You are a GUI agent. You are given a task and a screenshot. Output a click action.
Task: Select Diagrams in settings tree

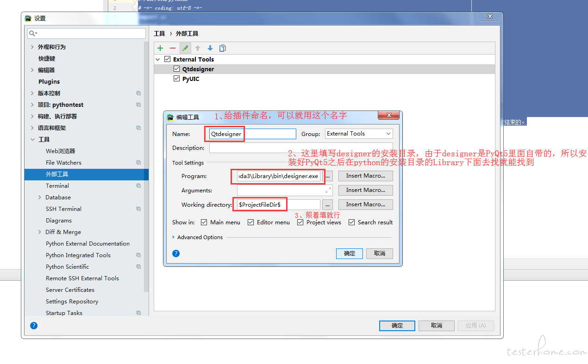[x=59, y=220]
